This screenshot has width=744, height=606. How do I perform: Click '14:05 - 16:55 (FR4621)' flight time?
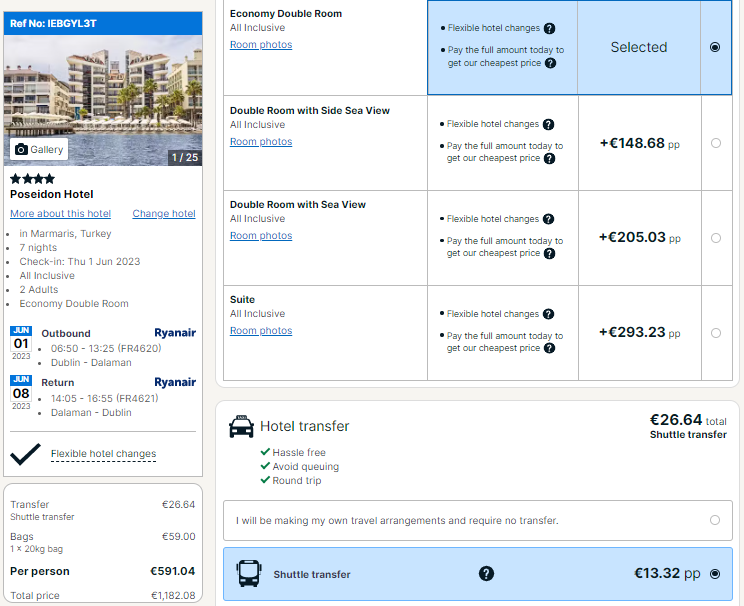point(105,398)
